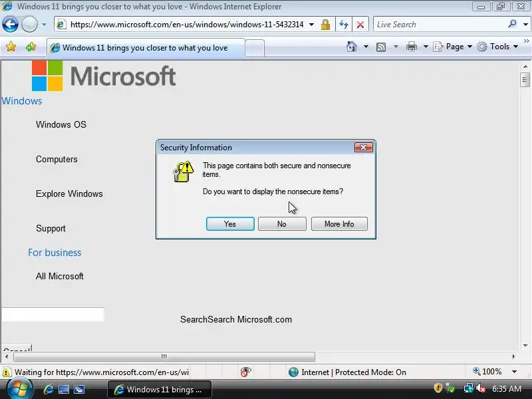The width and height of the screenshot is (532, 399).
Task: Open Explore Windows link
Action: (x=69, y=194)
